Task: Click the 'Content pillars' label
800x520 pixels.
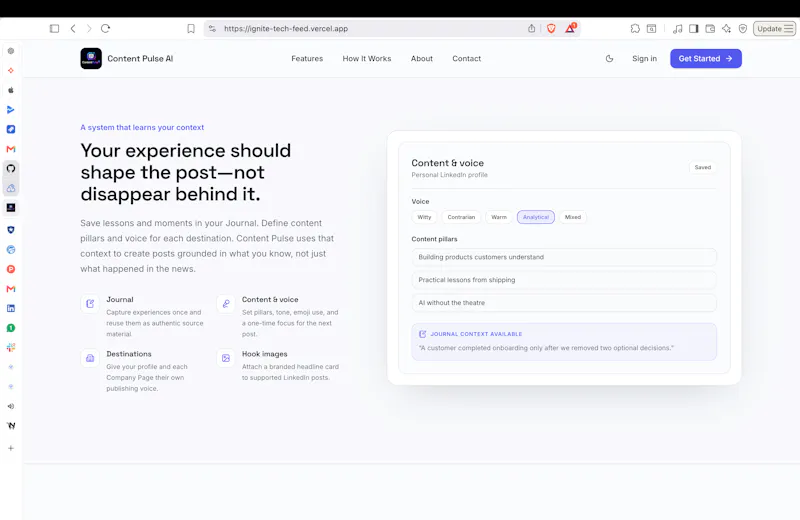Action: pos(434,239)
